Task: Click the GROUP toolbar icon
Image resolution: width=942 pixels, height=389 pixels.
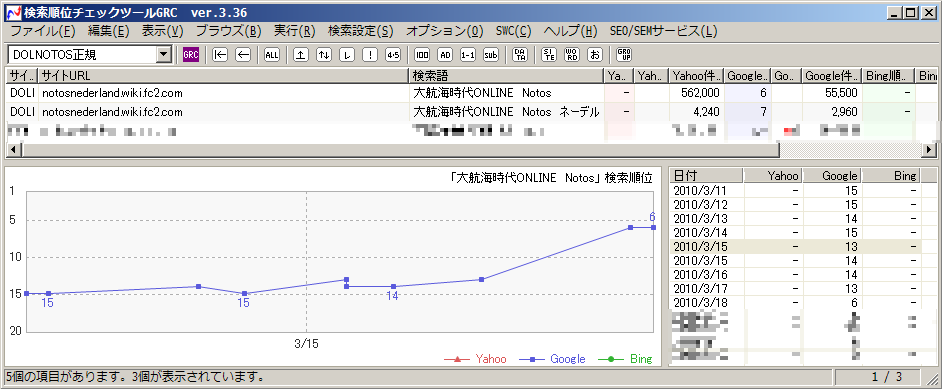Action: tap(624, 55)
